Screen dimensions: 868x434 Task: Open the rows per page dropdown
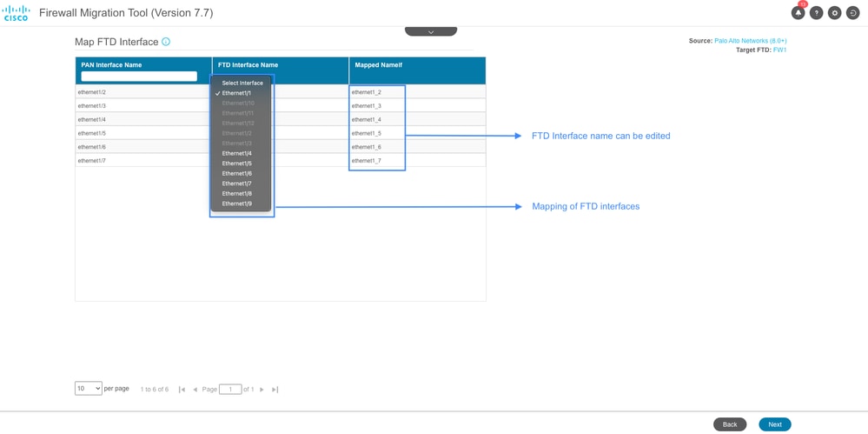coord(89,389)
